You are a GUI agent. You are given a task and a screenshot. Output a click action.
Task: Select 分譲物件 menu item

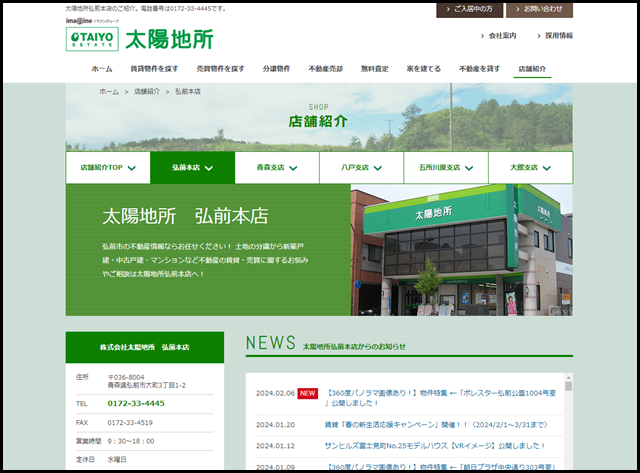(276, 69)
